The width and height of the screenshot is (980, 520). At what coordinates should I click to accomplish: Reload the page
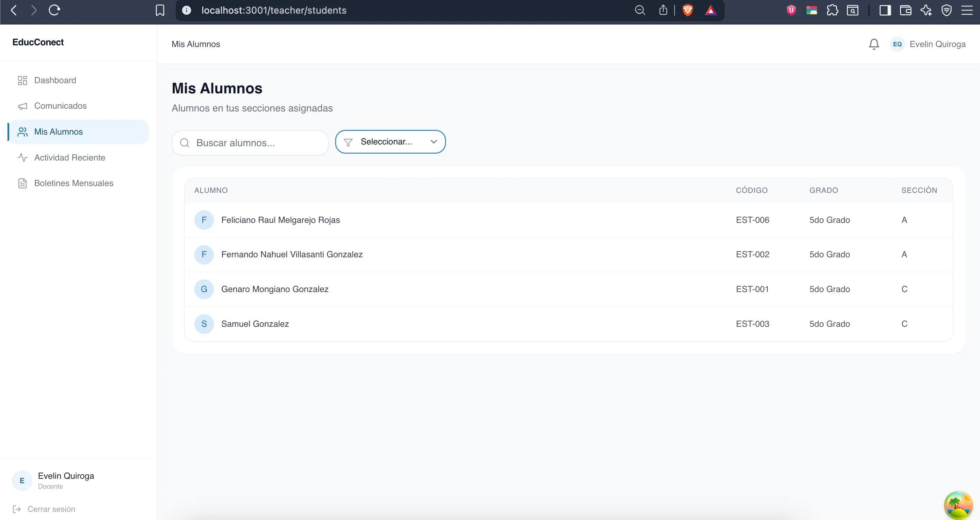[x=54, y=10]
